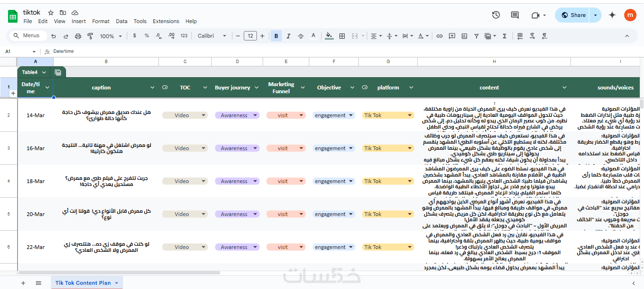Open the Calibri font dropdown
This screenshot has height=289, width=644.
click(213, 36)
